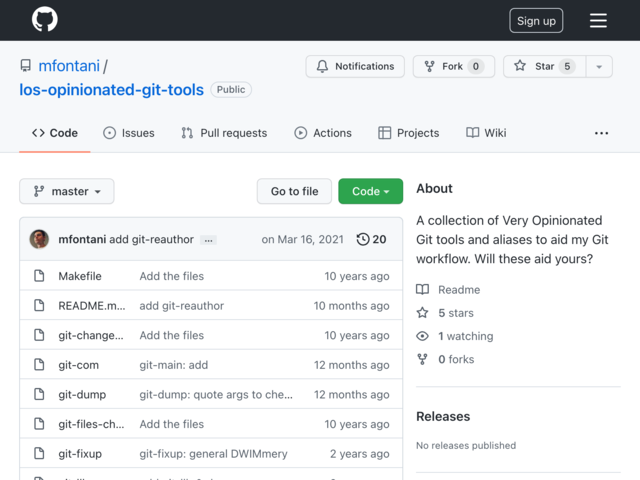Open the hamburger navigation menu
Image resolution: width=640 pixels, height=480 pixels.
pos(598,20)
